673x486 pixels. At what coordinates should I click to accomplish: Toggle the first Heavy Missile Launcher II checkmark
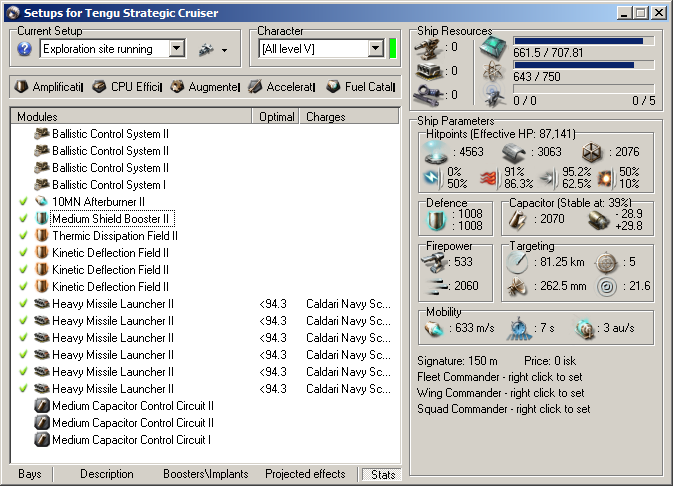[x=24, y=303]
